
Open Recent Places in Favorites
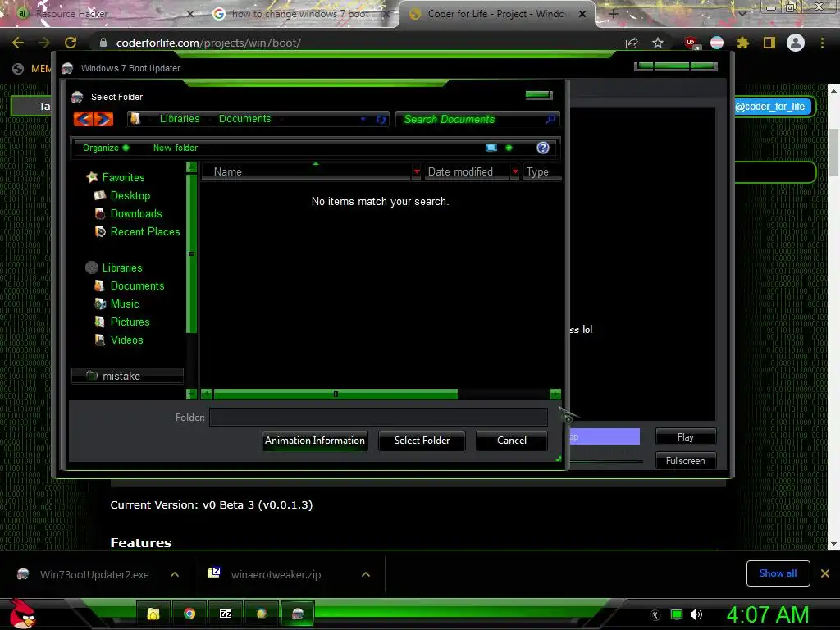pyautogui.click(x=145, y=232)
